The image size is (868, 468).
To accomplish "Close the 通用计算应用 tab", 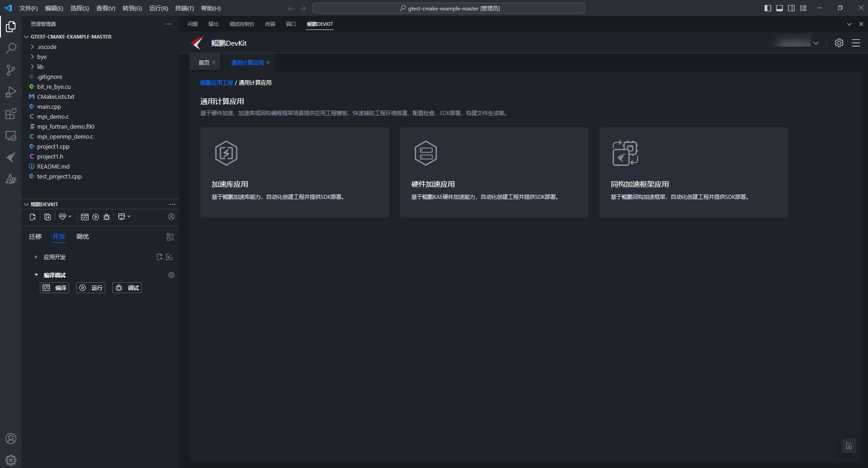I will click(x=268, y=63).
